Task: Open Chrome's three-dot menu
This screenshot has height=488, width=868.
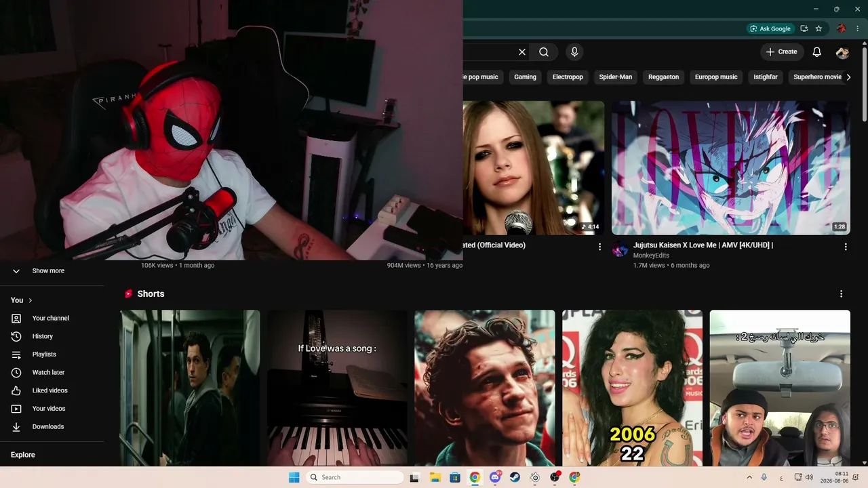Action: (858, 28)
